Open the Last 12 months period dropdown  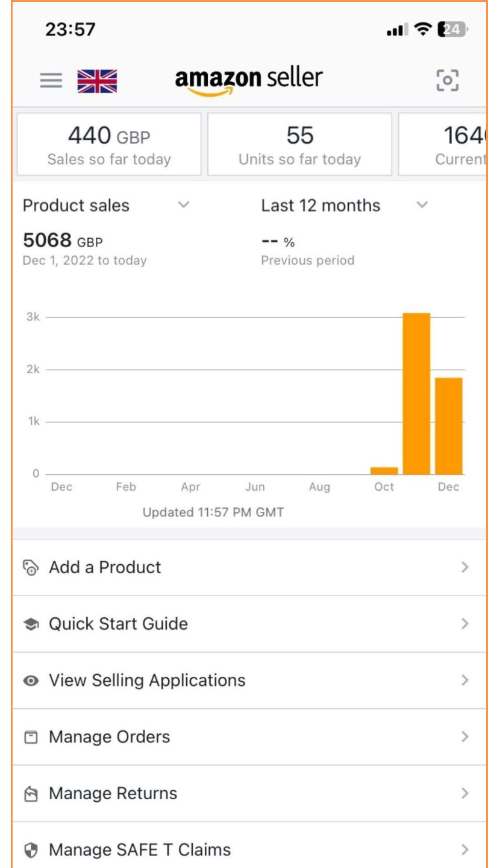[x=422, y=206]
